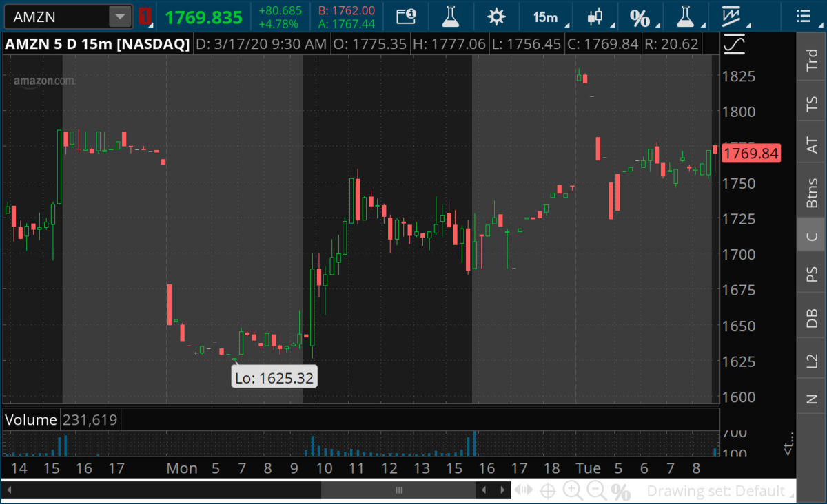Click the open value O: 1775.35
This screenshot has width=827, height=504.
371,45
